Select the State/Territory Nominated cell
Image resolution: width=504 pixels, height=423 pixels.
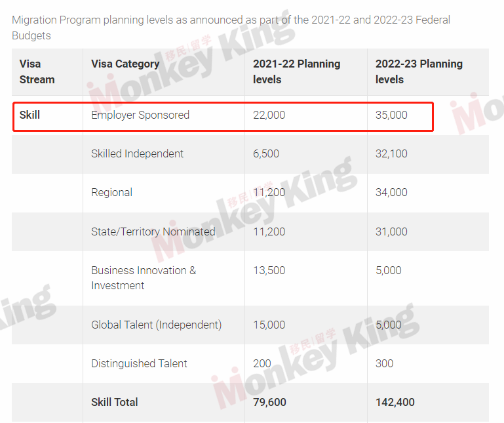[153, 232]
